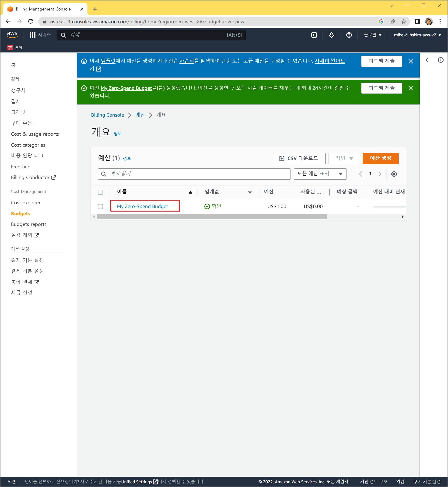Open a new browser tab

coord(95,9)
